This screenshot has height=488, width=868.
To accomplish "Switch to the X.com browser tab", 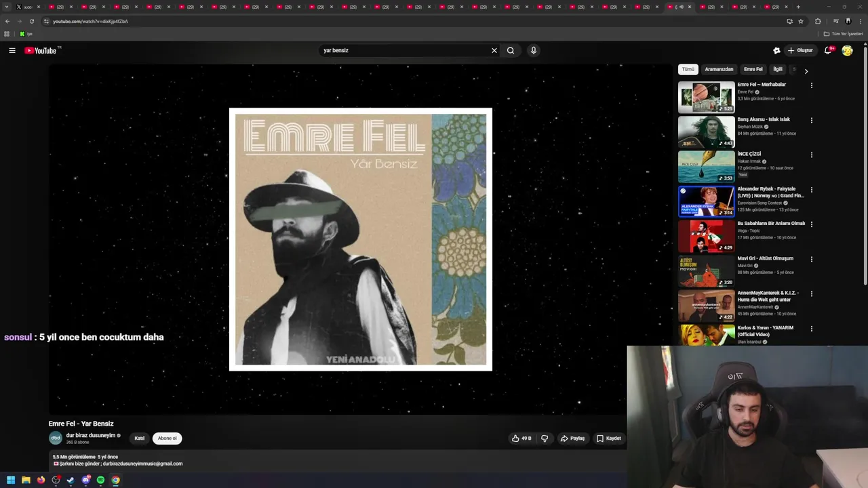I will coord(28,7).
